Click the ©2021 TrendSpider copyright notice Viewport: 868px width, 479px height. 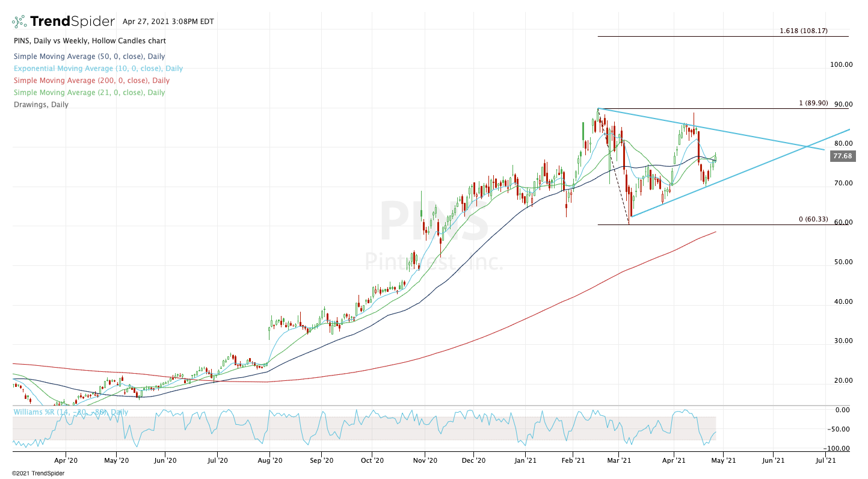[x=38, y=474]
